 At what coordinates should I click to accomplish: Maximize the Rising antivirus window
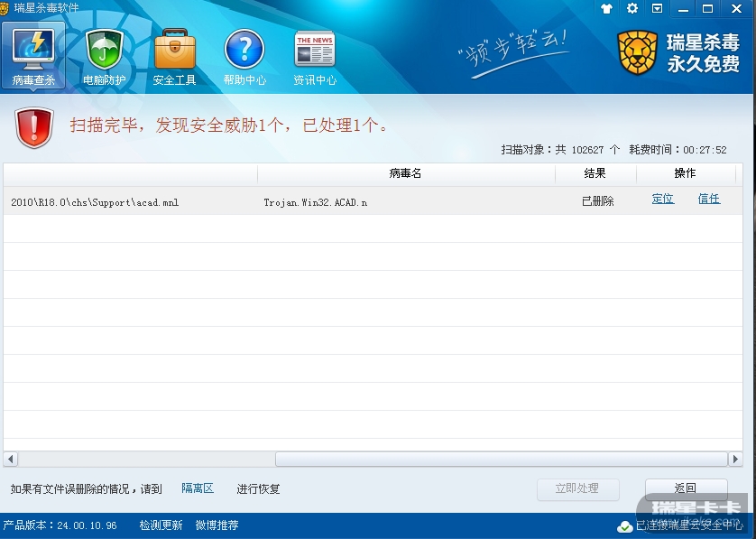click(x=708, y=9)
